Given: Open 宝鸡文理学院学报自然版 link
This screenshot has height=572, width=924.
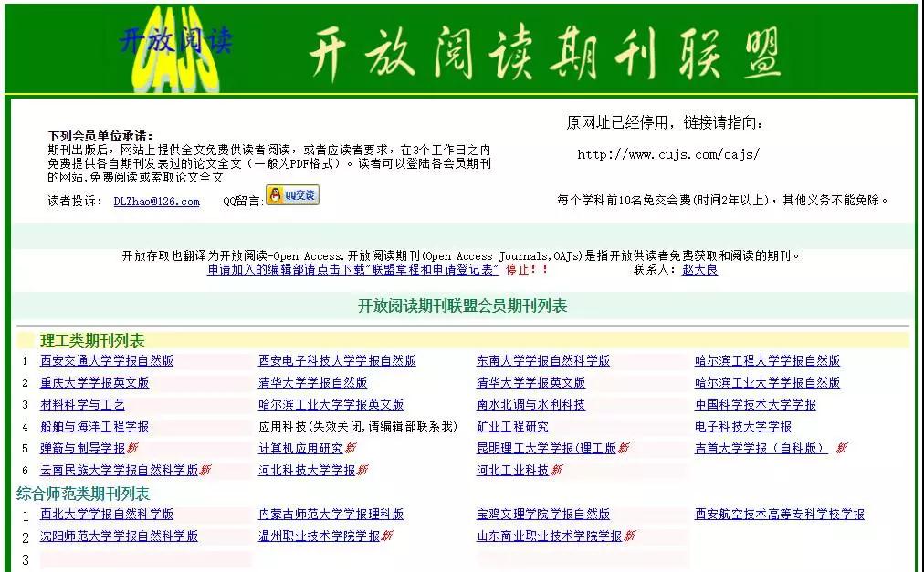Looking at the screenshot, I should click(x=543, y=514).
